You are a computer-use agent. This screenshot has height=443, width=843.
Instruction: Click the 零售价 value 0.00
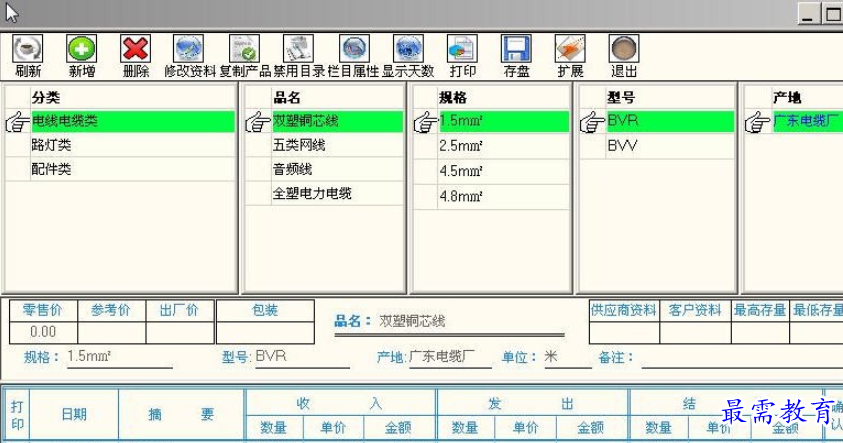44,332
